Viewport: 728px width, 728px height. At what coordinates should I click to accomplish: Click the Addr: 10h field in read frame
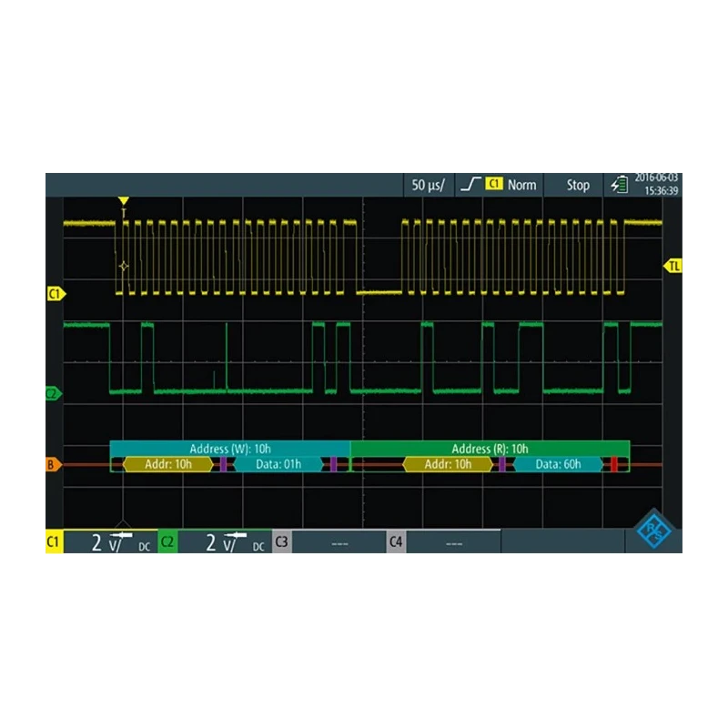point(448,464)
